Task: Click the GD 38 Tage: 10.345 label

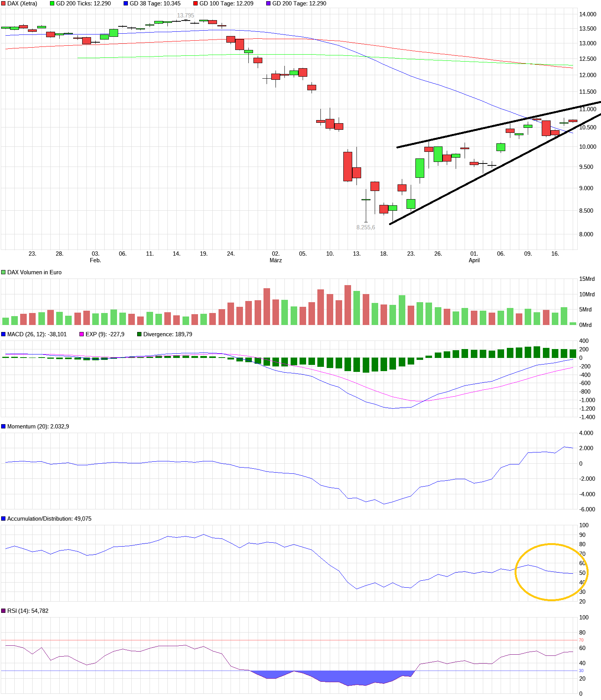Action: pyautogui.click(x=155, y=3)
